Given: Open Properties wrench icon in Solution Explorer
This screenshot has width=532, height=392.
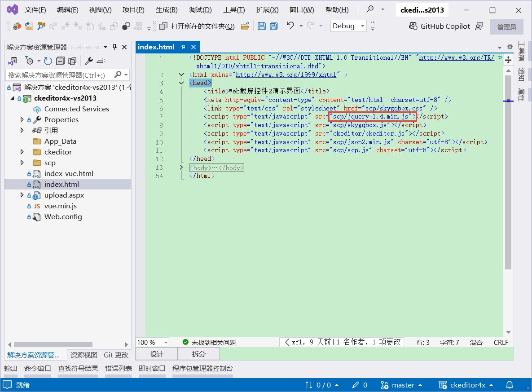Looking at the screenshot, I should pos(89,61).
